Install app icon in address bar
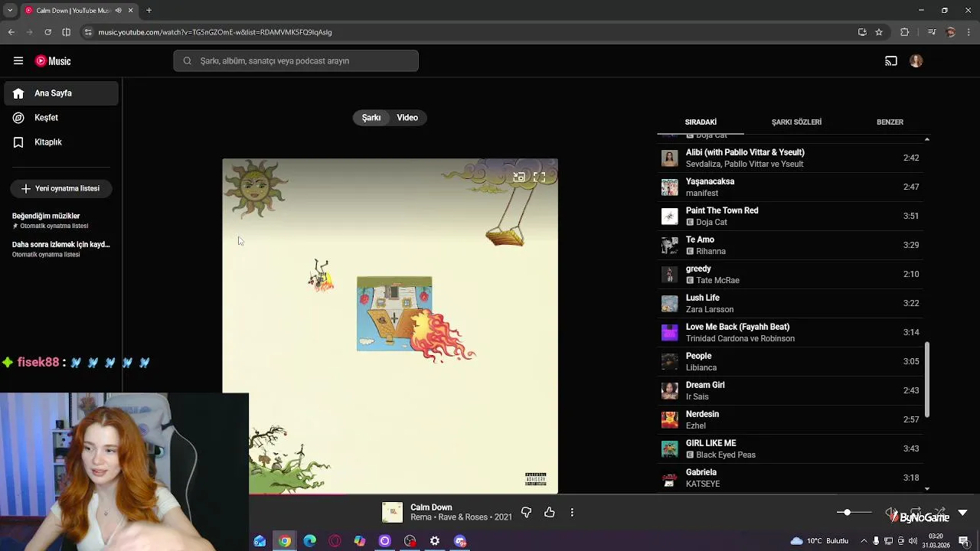 coord(862,32)
